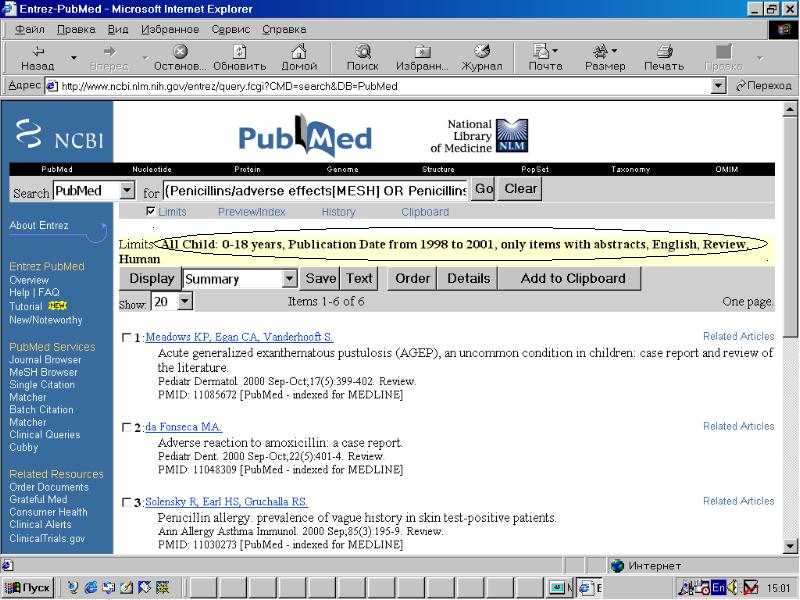This screenshot has height=600, width=800.
Task: Click the Start (Пуск) button
Action: point(28,588)
